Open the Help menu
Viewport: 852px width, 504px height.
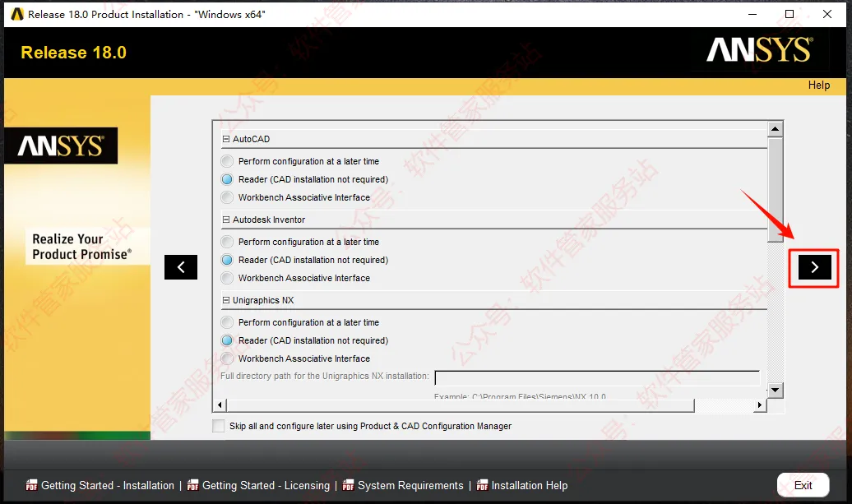(819, 86)
